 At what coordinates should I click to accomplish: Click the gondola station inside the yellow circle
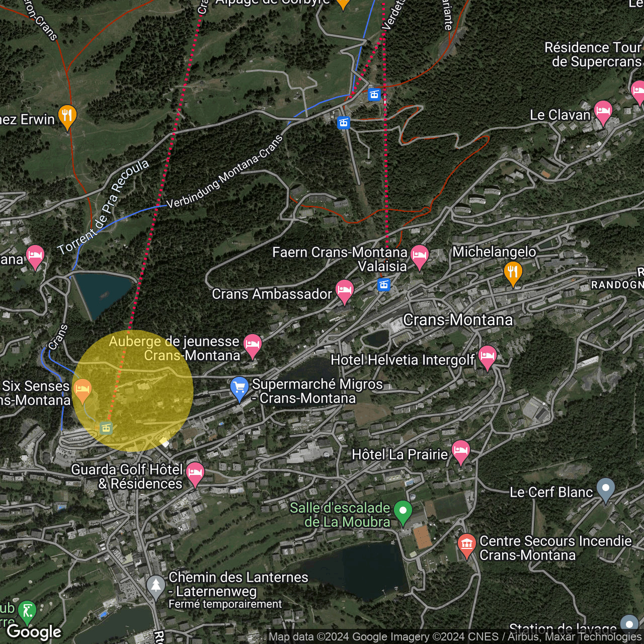pyautogui.click(x=106, y=428)
